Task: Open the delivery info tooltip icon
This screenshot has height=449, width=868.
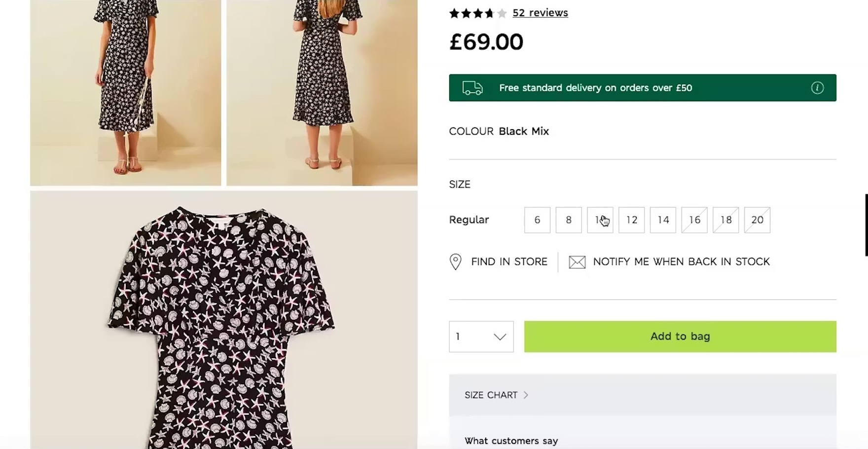Action: (x=817, y=88)
